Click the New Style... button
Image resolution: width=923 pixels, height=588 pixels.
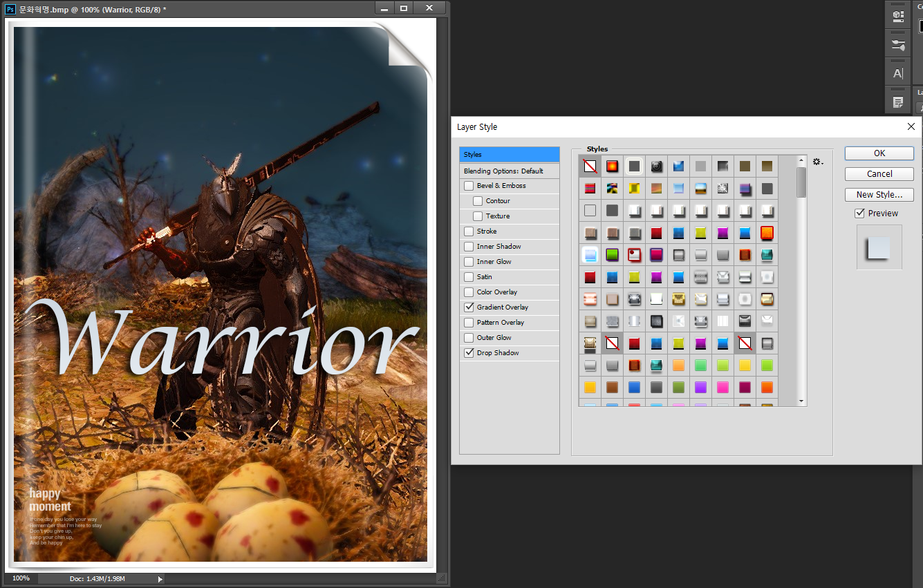pyautogui.click(x=879, y=195)
